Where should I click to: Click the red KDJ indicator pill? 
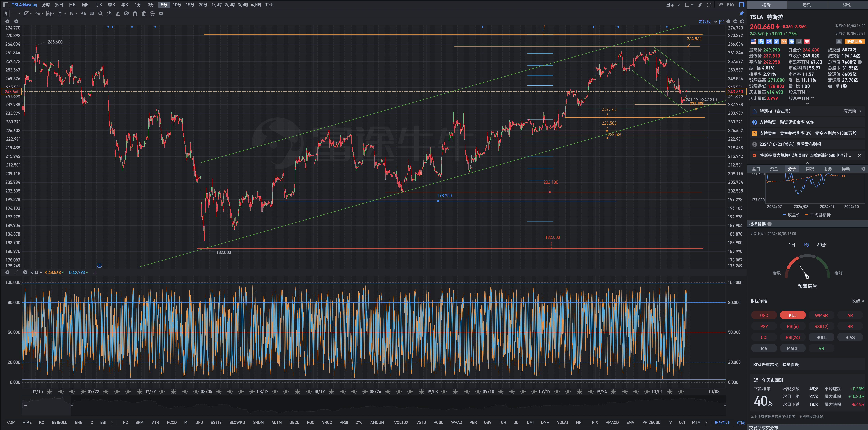792,315
